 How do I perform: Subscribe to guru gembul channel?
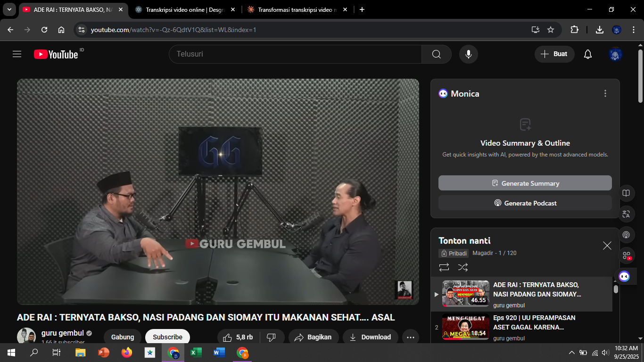(x=167, y=337)
